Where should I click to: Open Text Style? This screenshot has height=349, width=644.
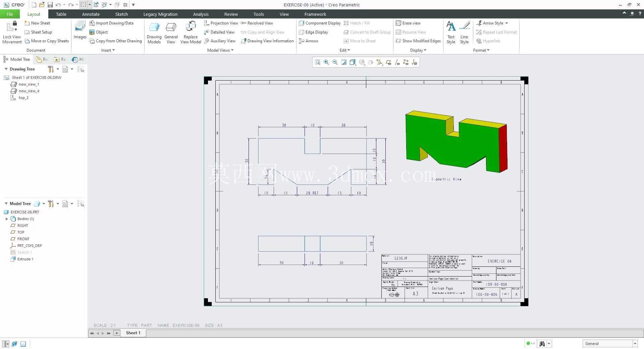[x=451, y=33]
